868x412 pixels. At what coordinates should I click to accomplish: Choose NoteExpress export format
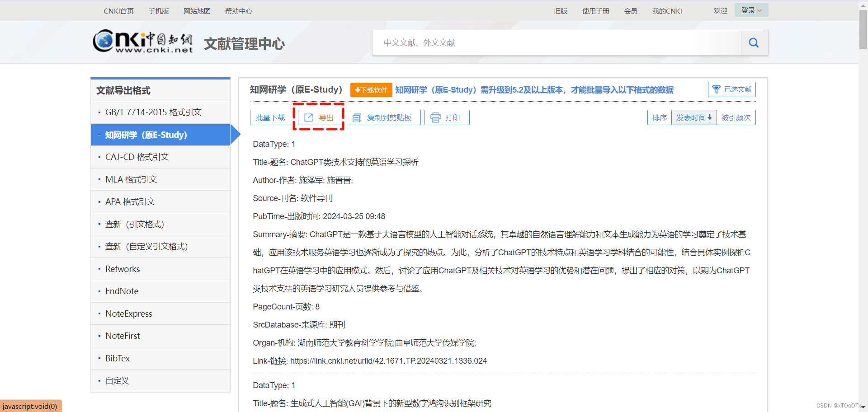(x=160, y=314)
